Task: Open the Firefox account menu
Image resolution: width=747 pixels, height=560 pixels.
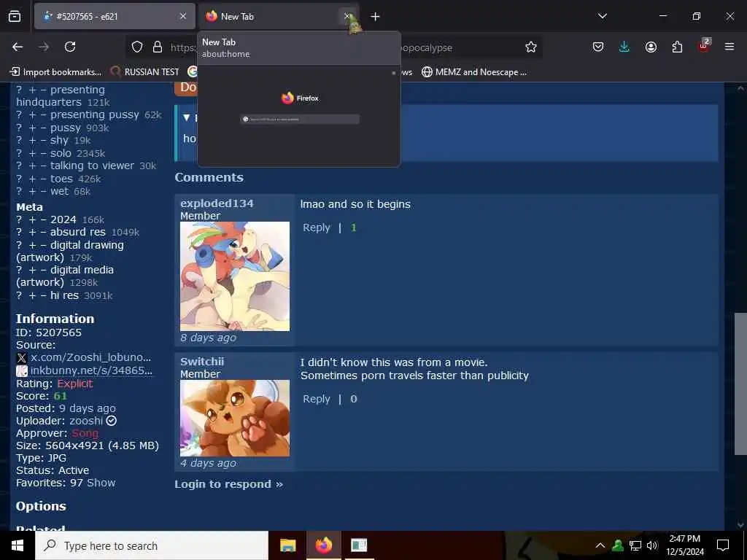Action: 651,47
